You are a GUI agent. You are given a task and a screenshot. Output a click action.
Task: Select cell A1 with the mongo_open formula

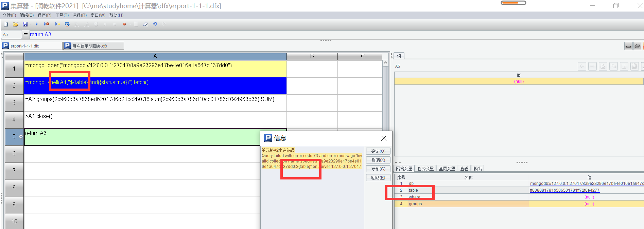tap(155, 69)
